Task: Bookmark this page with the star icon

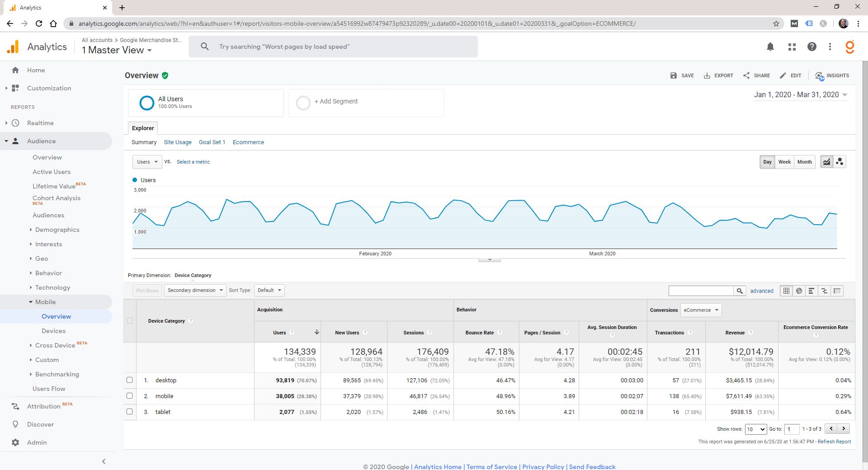Action: click(776, 23)
